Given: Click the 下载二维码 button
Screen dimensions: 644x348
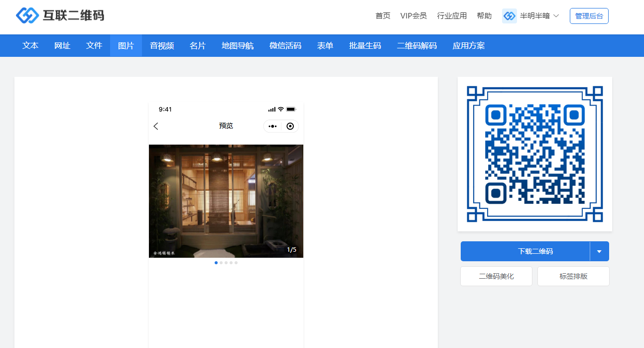Looking at the screenshot, I should [x=525, y=251].
